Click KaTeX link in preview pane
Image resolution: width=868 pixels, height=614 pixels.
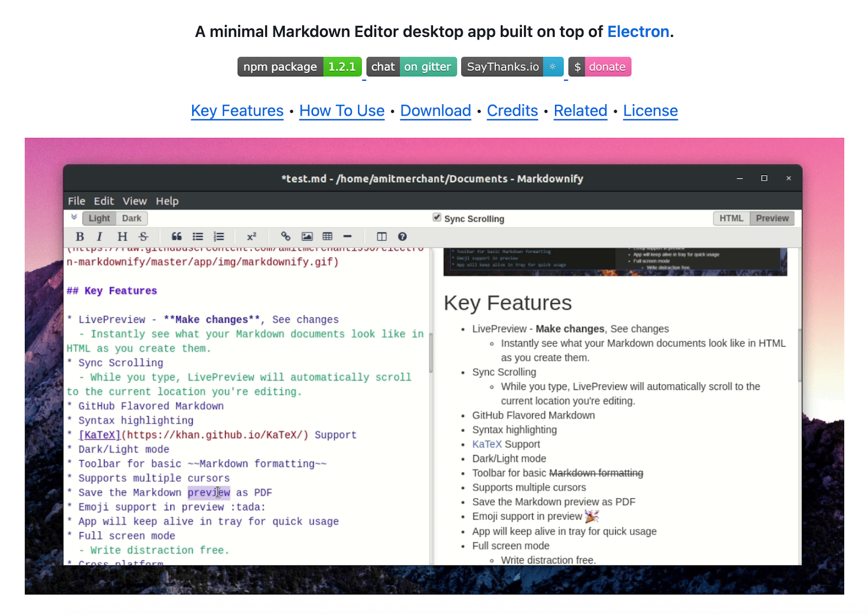[487, 444]
